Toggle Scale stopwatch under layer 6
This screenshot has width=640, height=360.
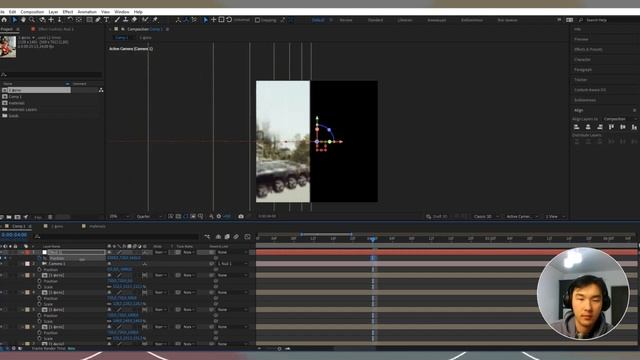click(x=40, y=338)
